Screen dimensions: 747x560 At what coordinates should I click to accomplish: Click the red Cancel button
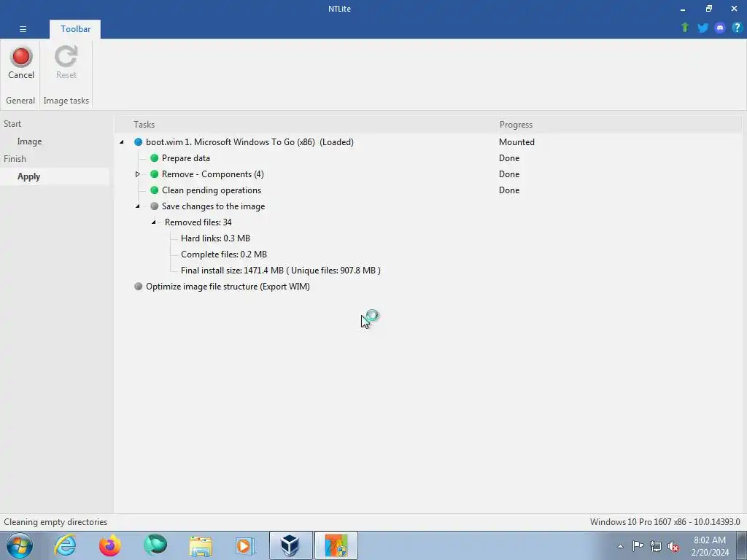[x=21, y=63]
